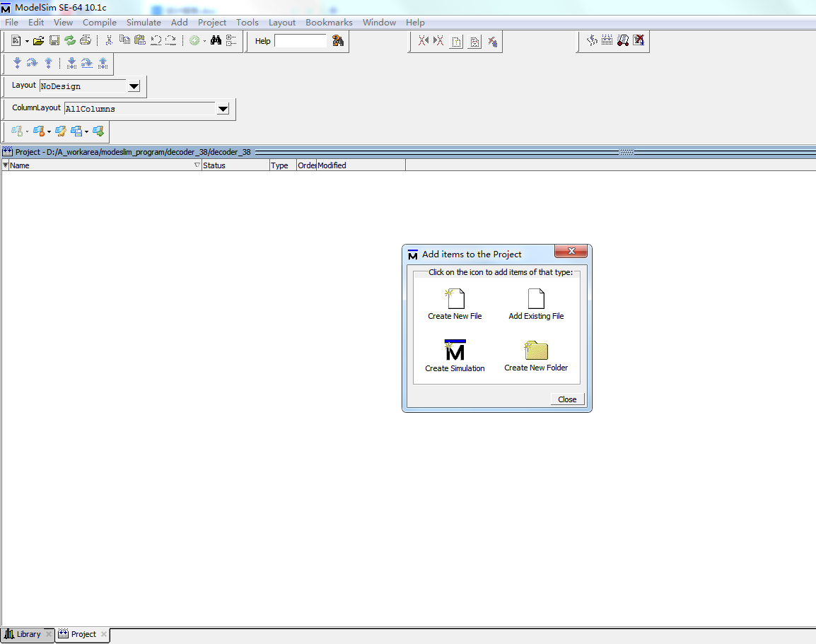Open the Simulate menu
816x644 pixels.
tap(144, 23)
